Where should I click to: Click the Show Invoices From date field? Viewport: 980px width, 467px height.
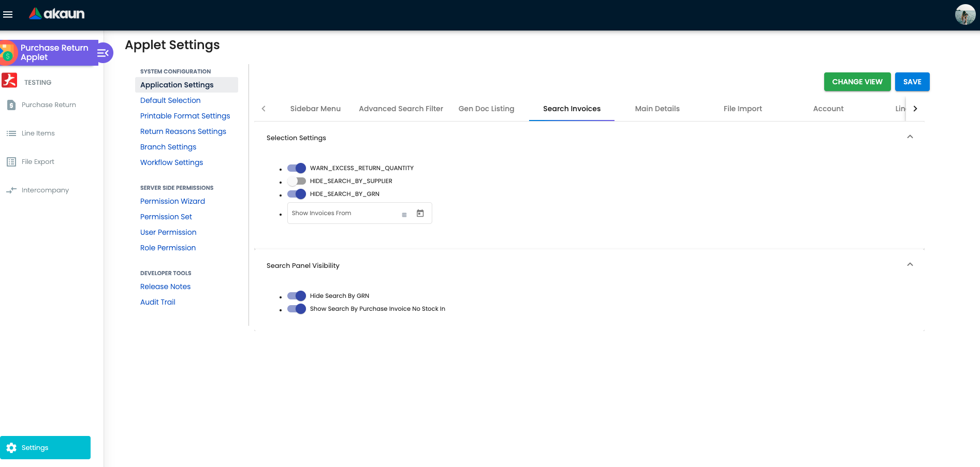[x=360, y=213]
